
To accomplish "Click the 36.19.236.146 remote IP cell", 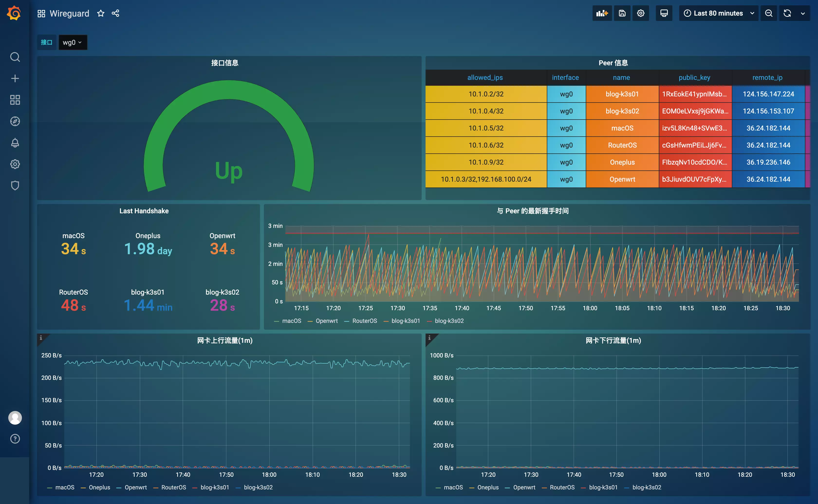I will tap(768, 162).
